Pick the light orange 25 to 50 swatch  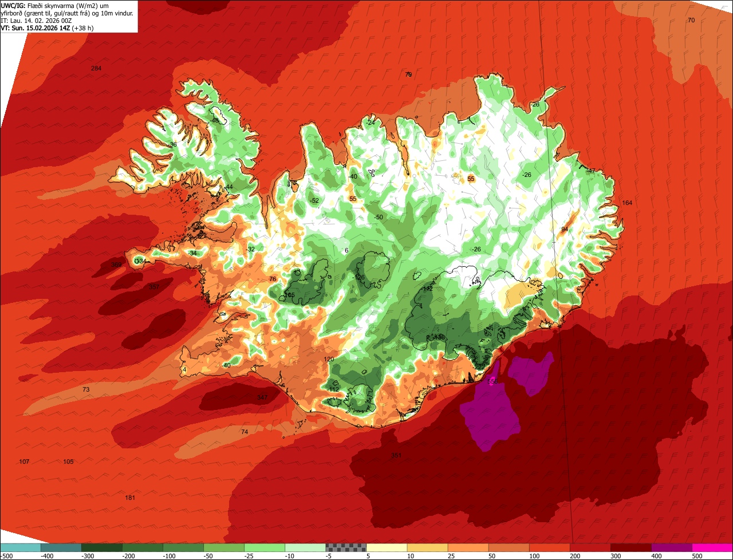(x=468, y=547)
